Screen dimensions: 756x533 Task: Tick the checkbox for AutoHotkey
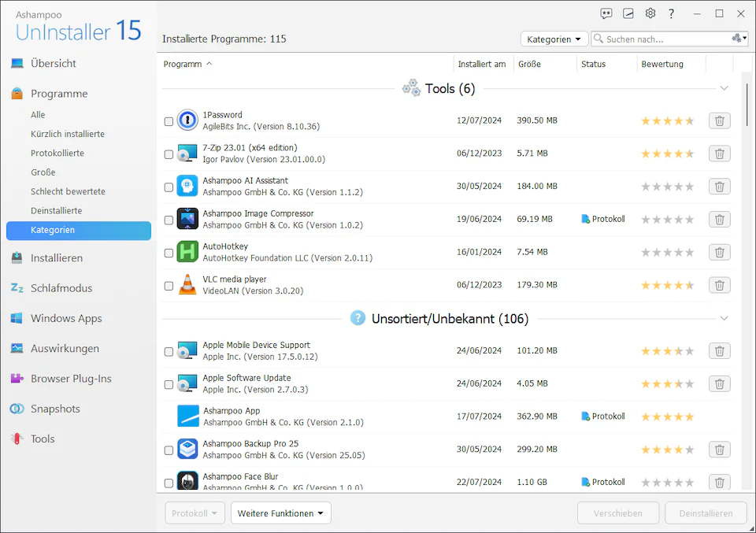[169, 253]
